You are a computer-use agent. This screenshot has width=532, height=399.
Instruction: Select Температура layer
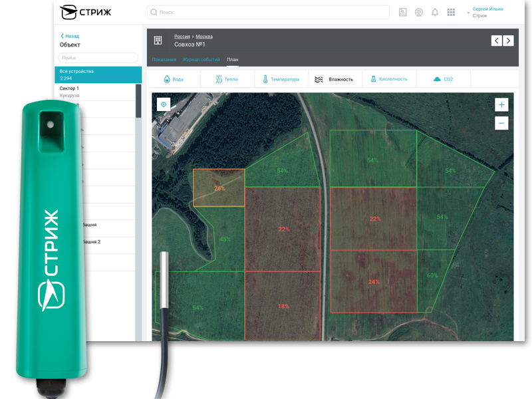[x=281, y=79]
